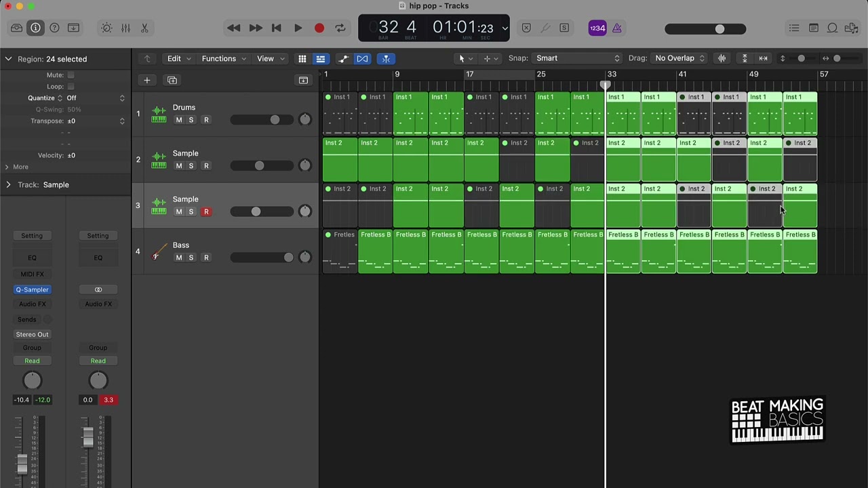Open the View menu
Image resolution: width=868 pixels, height=488 pixels.
click(271, 58)
